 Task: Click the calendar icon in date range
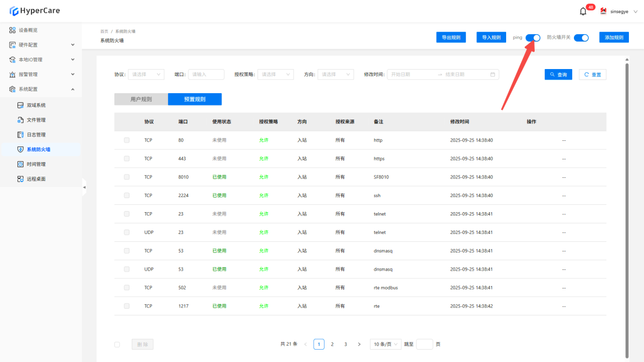click(x=493, y=75)
